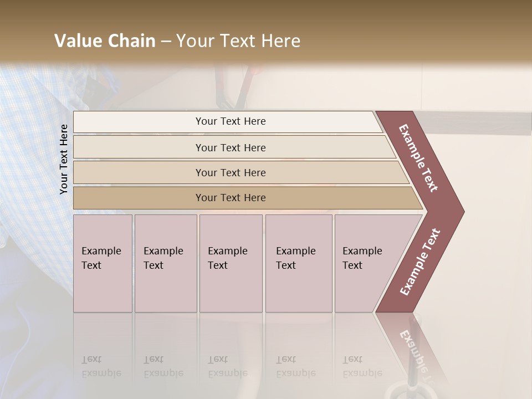The image size is (532, 399).
Task: Select the first 'Example Text' box
Action: pyautogui.click(x=103, y=263)
